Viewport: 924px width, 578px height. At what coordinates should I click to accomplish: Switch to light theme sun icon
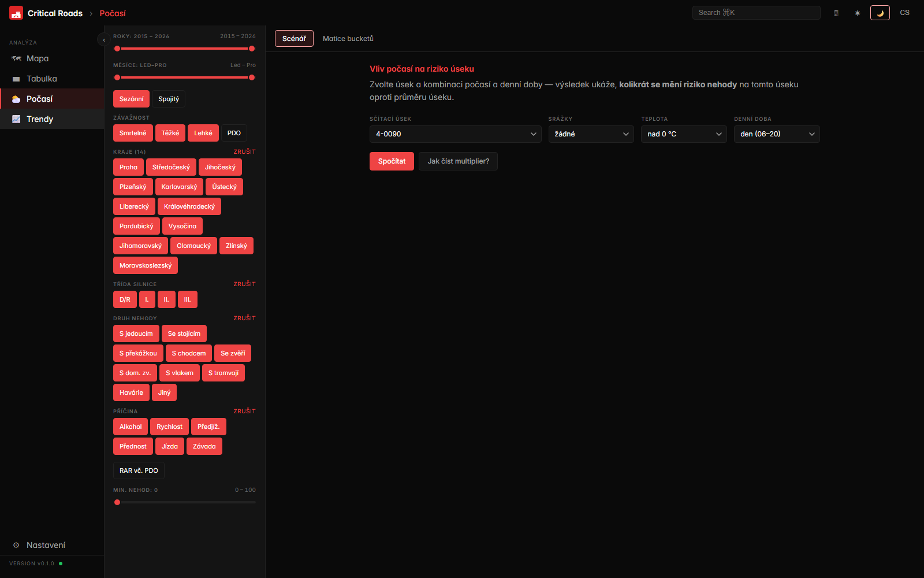pos(858,13)
